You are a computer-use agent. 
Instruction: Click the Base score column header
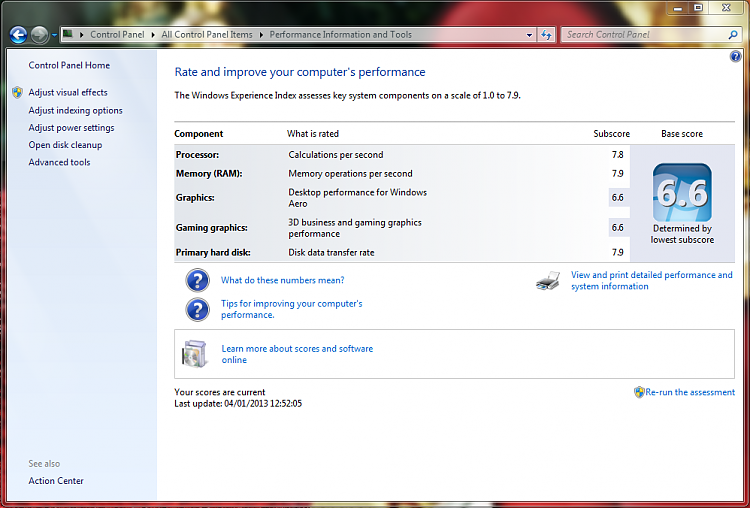click(x=682, y=134)
